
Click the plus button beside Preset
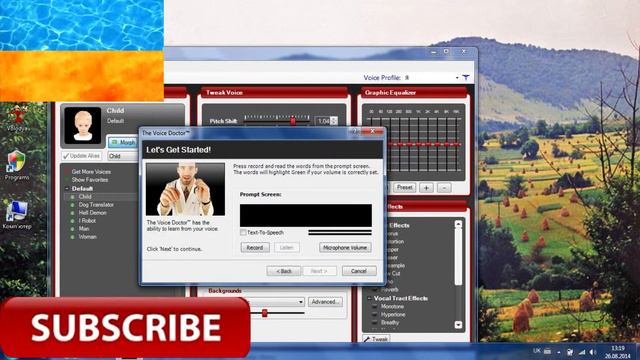[x=426, y=188]
